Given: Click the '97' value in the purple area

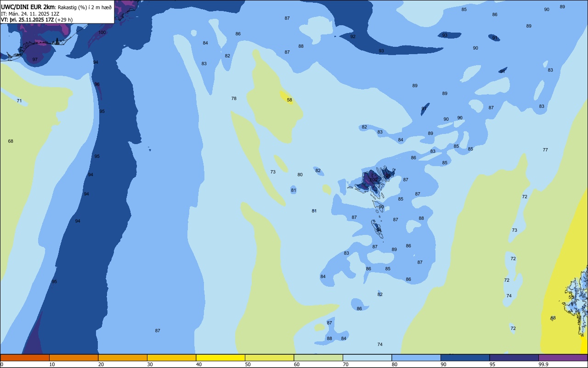Looking at the screenshot, I should 35,60.
